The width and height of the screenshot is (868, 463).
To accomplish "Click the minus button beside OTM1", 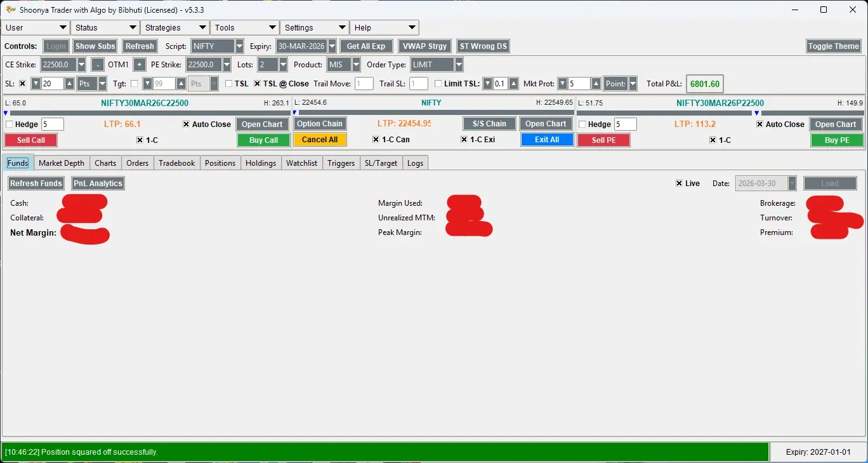I will (98, 65).
